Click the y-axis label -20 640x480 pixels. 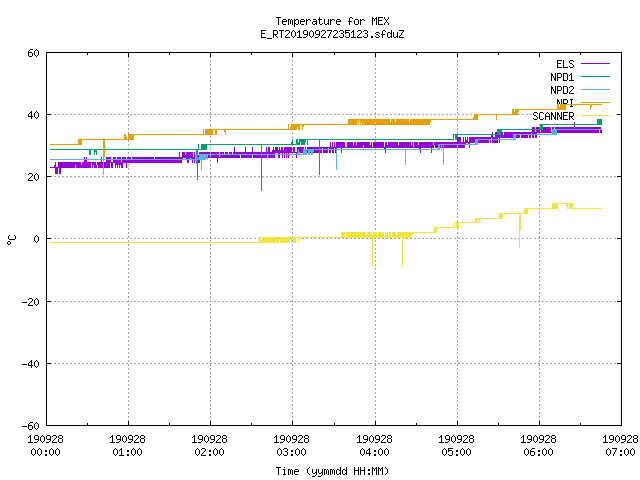coord(31,302)
